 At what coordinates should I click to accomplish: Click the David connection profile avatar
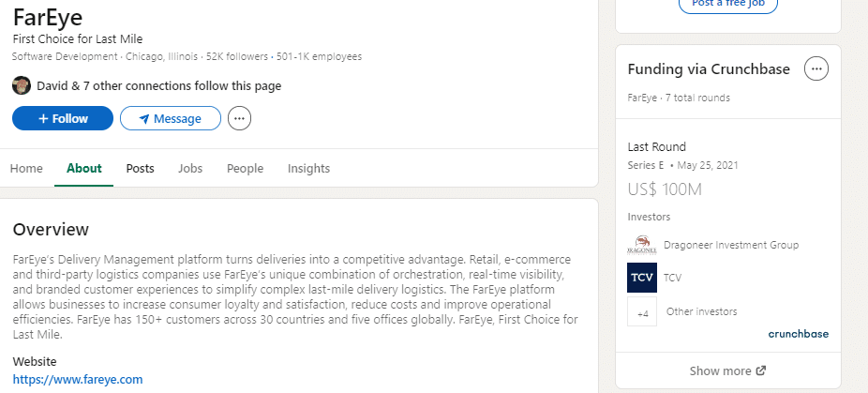click(22, 85)
